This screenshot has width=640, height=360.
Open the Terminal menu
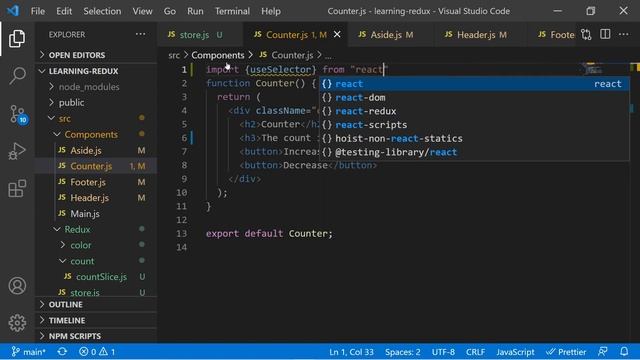pyautogui.click(x=232, y=11)
